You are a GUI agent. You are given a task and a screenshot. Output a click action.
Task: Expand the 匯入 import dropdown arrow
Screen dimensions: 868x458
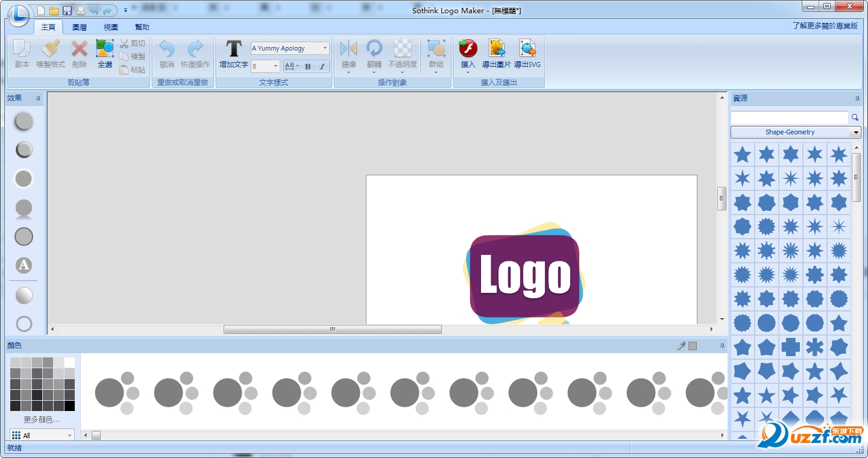tap(468, 72)
